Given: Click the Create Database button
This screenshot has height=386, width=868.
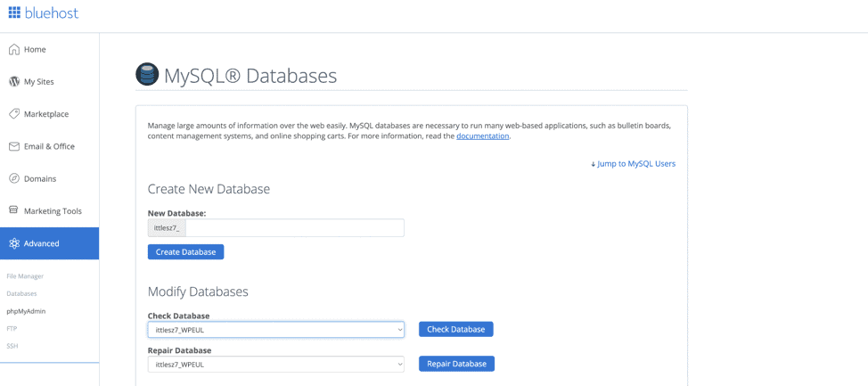Looking at the screenshot, I should [185, 252].
